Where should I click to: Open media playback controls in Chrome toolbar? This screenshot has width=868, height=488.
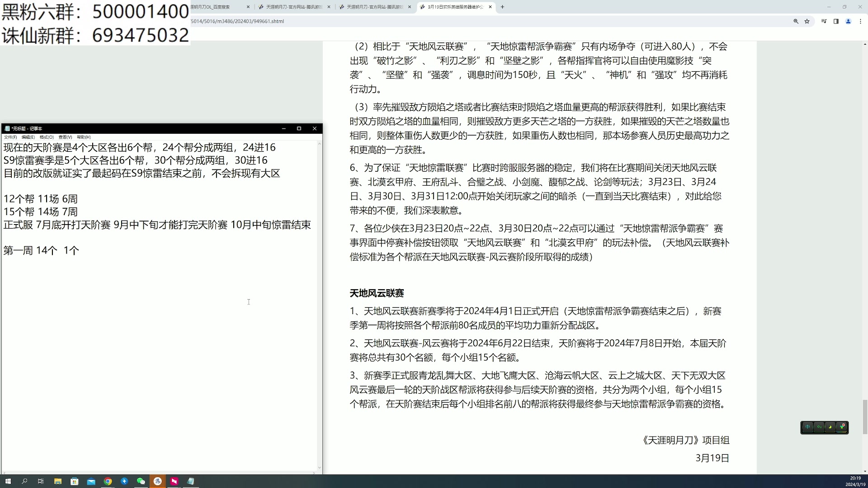(824, 21)
